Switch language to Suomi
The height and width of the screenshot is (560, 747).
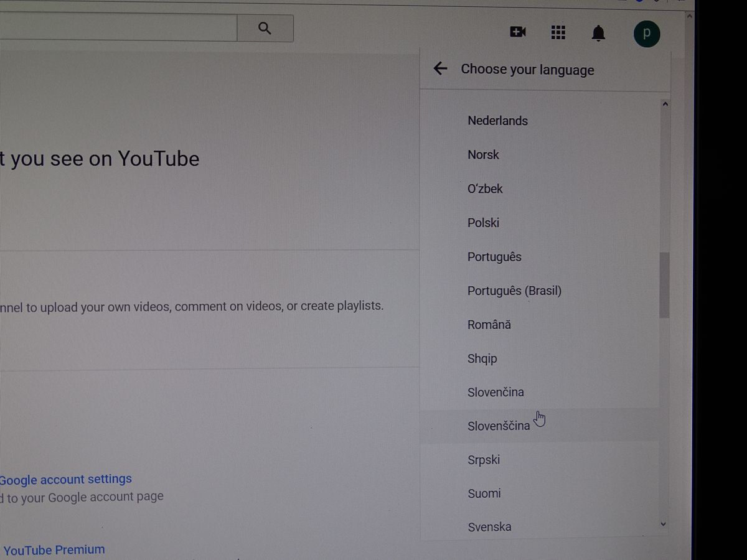point(484,493)
